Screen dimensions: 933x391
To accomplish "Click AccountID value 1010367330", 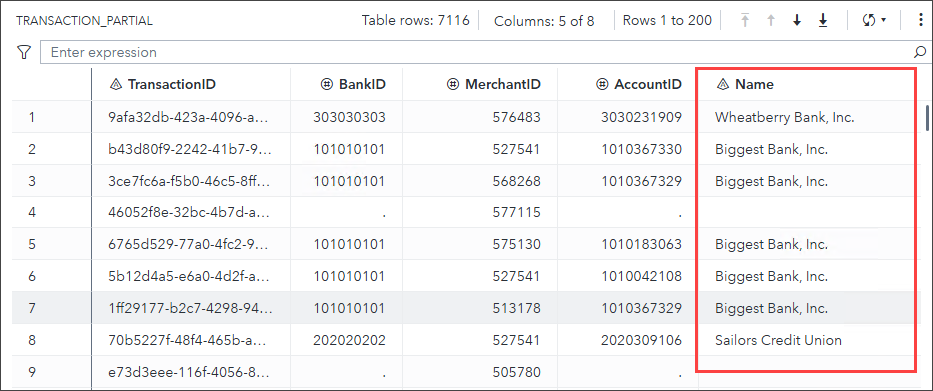I will pyautogui.click(x=641, y=149).
